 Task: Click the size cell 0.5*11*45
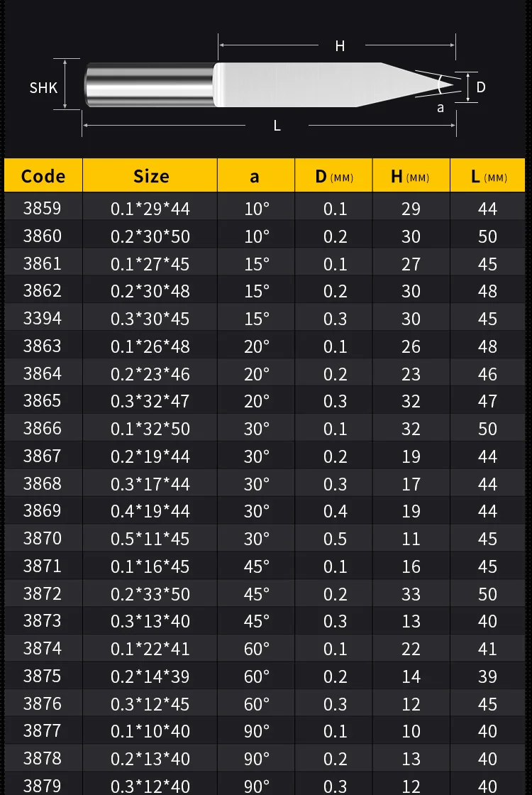[150, 539]
